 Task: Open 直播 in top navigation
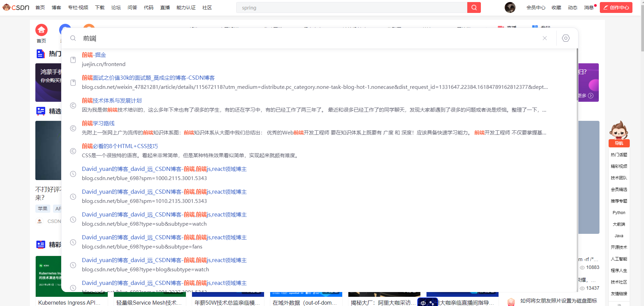point(165,7)
